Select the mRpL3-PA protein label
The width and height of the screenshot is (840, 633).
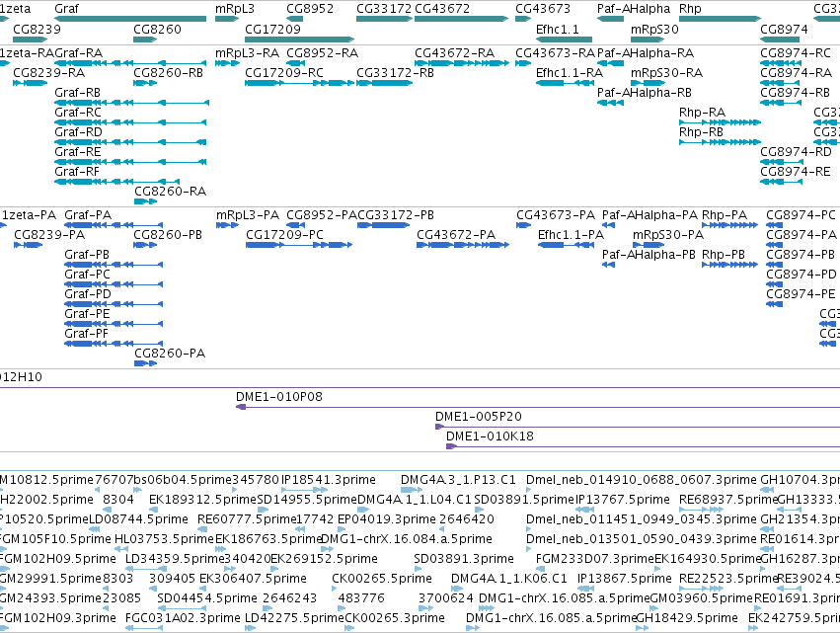[x=248, y=215]
